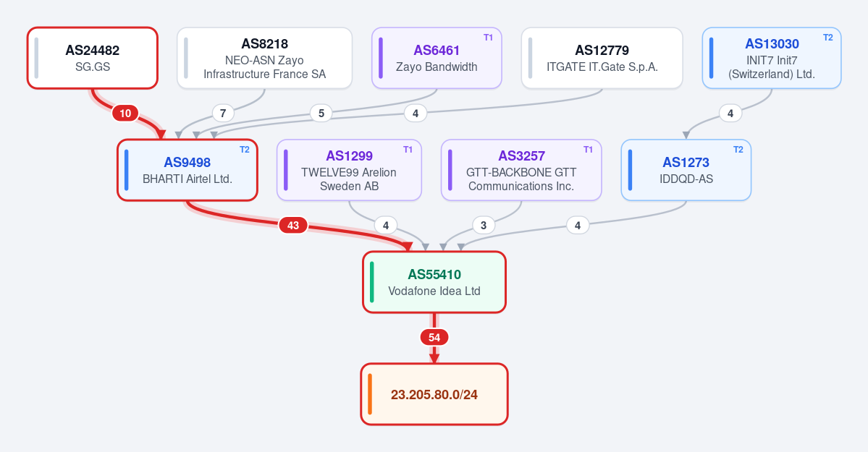The width and height of the screenshot is (868, 452).
Task: Click the T1 tier tag on AS6461
Action: point(488,38)
